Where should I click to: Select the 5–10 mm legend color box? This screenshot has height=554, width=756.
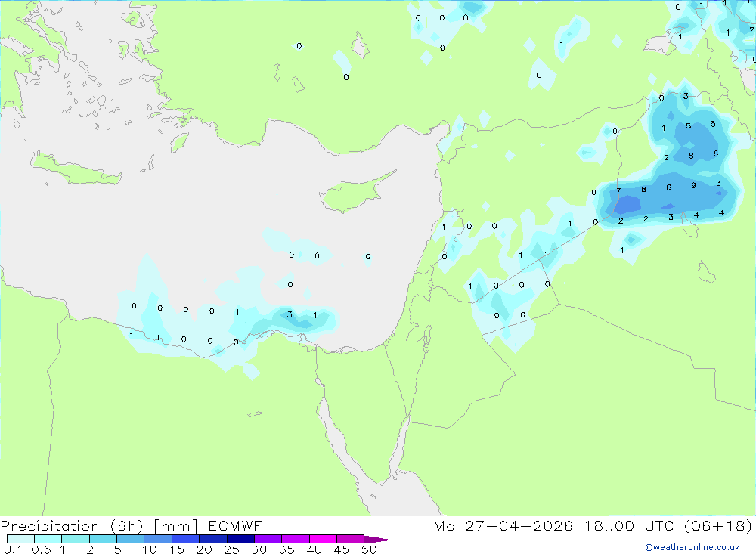[x=131, y=539]
